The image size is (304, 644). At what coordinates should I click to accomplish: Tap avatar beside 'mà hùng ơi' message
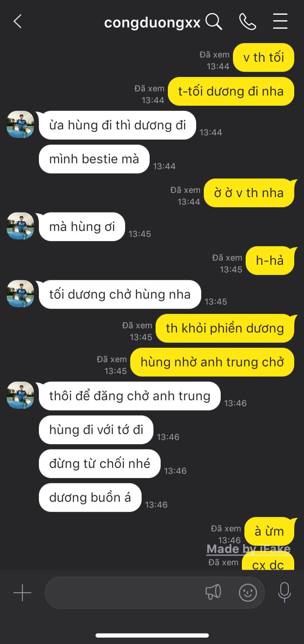pos(20,226)
